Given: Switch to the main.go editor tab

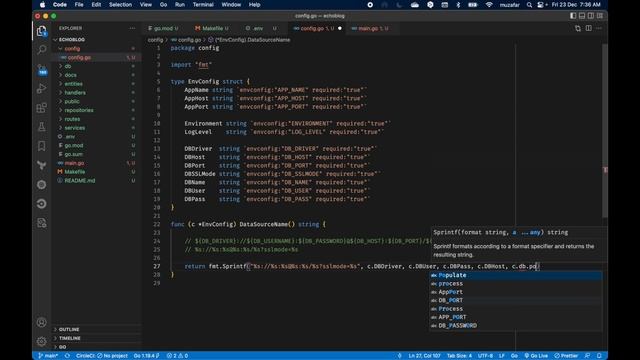Looking at the screenshot, I should (370, 28).
